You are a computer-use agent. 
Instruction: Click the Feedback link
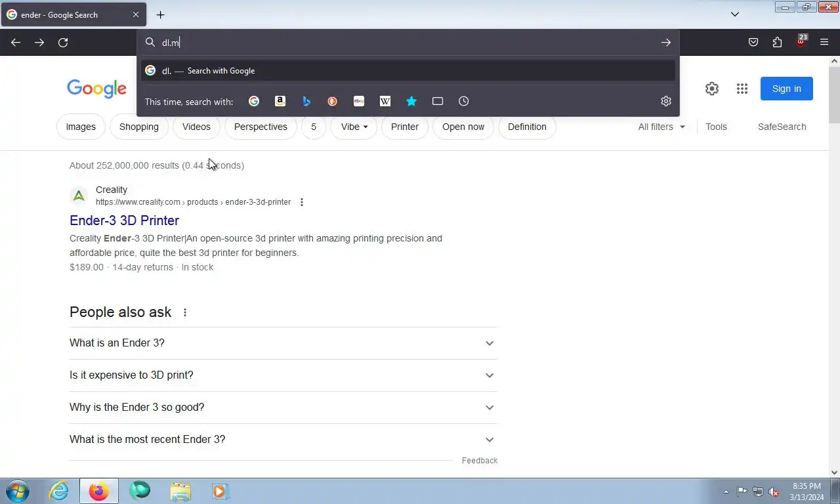[x=480, y=461]
